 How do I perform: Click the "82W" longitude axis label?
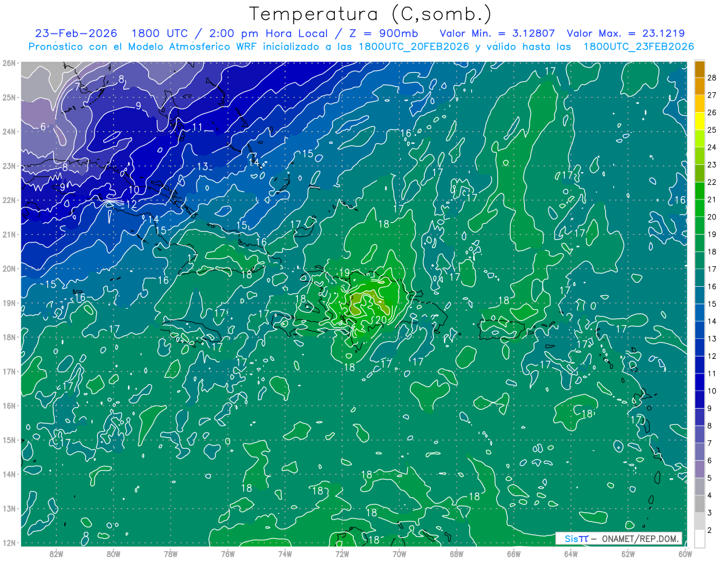[x=56, y=554]
